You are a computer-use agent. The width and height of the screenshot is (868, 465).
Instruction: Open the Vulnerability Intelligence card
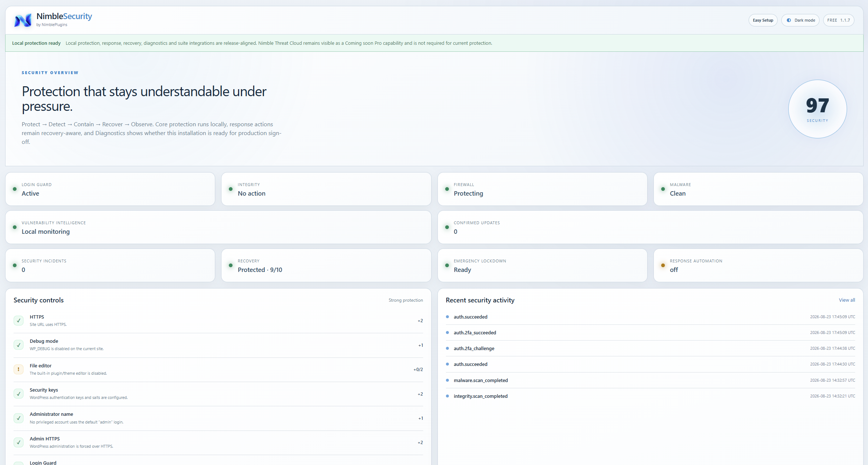pos(218,227)
